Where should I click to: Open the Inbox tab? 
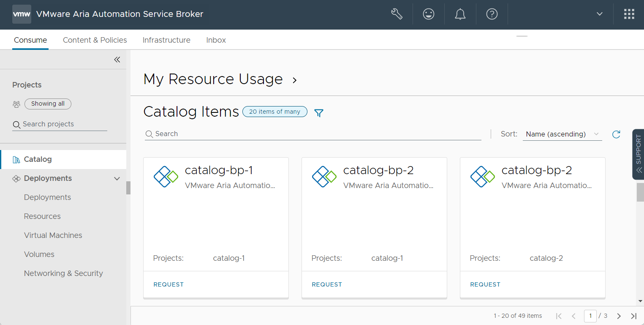point(216,40)
